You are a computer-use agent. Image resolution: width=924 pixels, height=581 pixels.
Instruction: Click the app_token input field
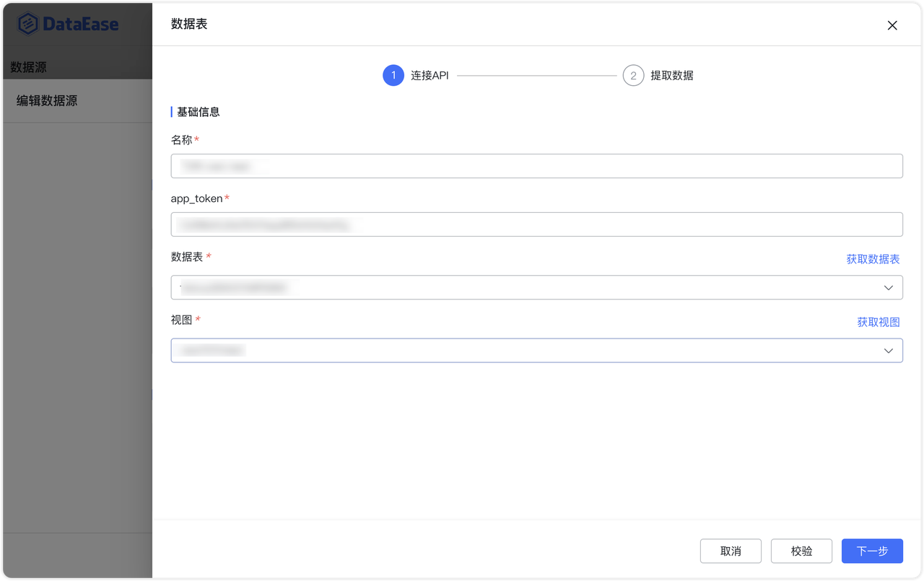[536, 224]
